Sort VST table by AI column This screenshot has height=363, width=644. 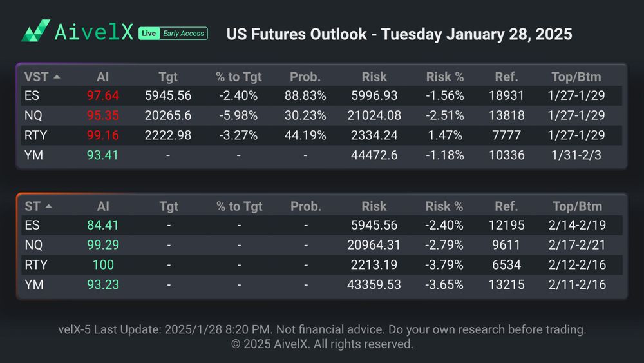[102, 77]
